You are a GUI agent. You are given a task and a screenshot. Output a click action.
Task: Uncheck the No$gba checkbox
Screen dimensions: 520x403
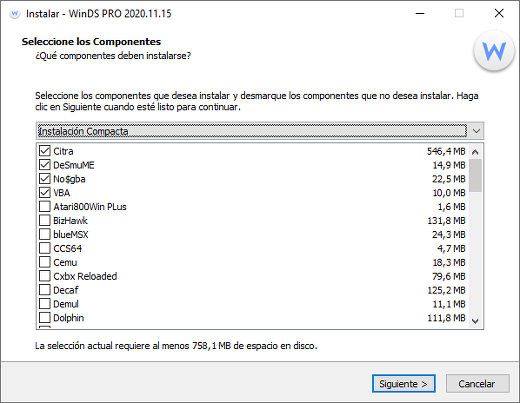pyautogui.click(x=45, y=179)
